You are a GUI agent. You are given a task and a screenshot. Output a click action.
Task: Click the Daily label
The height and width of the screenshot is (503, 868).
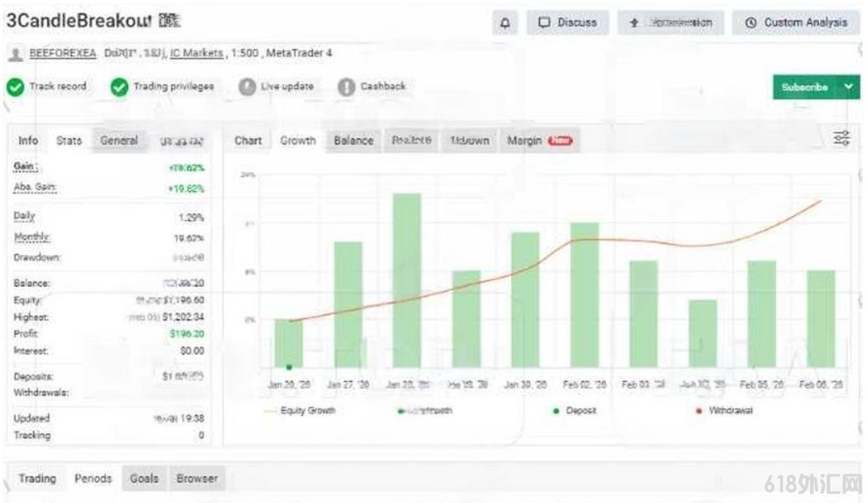point(24,216)
